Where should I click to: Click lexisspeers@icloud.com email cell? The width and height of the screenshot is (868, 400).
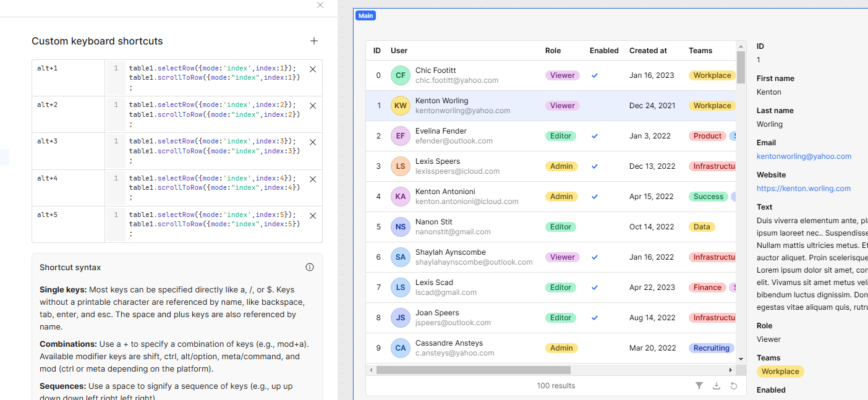[x=457, y=171]
